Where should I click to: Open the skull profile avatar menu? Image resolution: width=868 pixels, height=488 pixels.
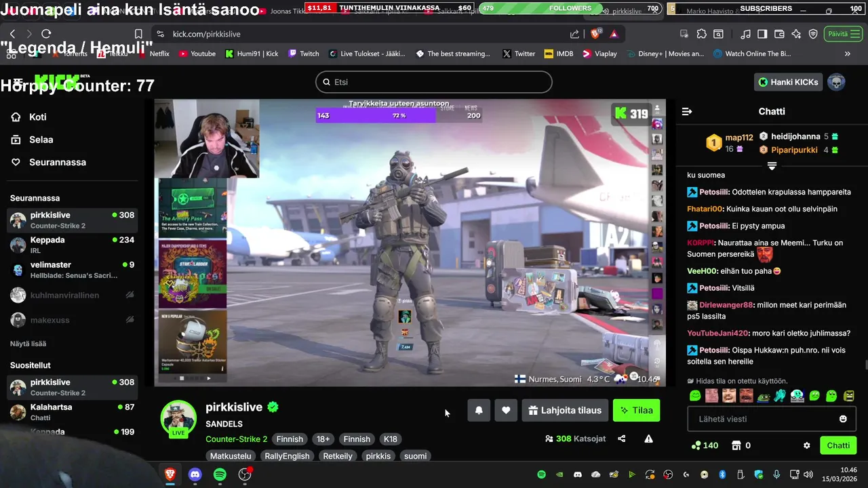click(x=836, y=82)
